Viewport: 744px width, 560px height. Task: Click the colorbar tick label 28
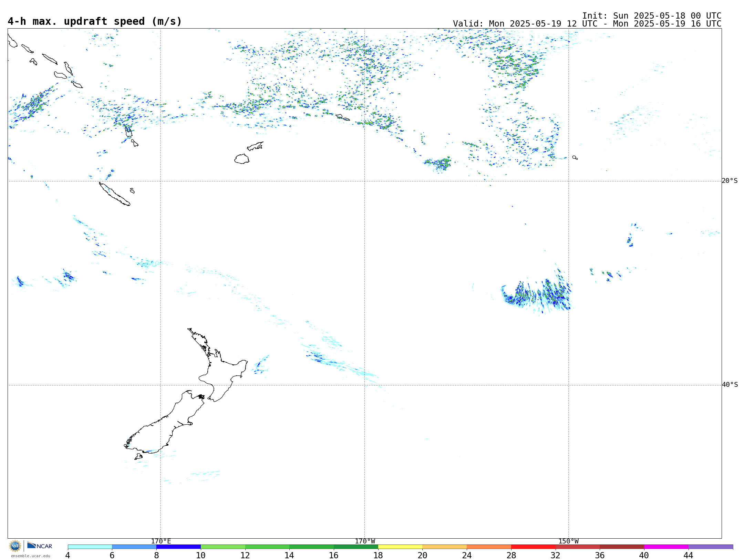point(511,555)
